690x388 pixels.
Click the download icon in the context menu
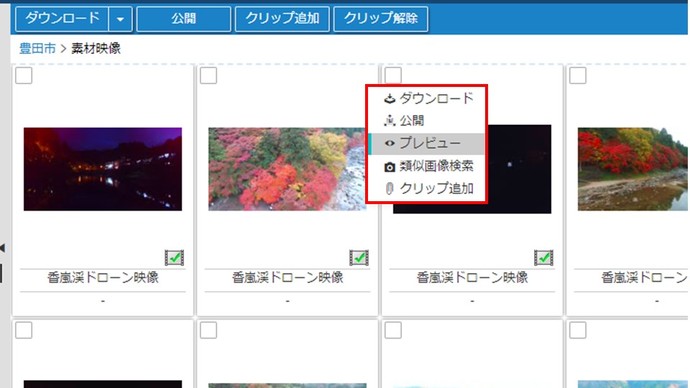tap(389, 99)
